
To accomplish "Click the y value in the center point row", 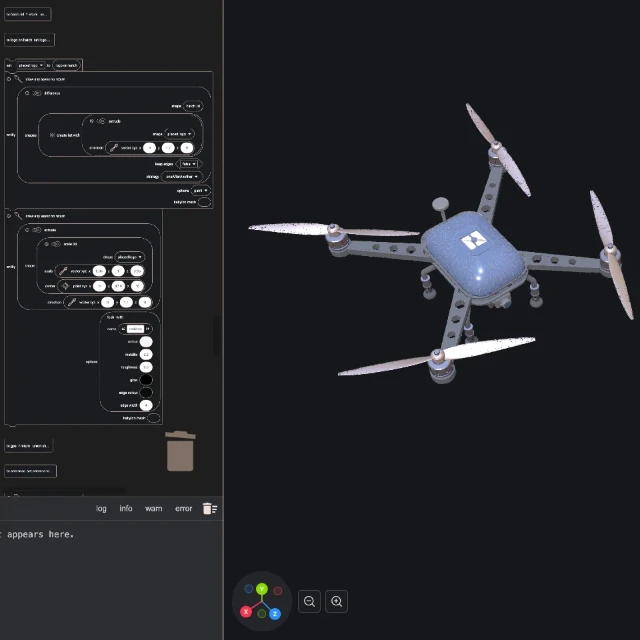I will [x=118, y=286].
